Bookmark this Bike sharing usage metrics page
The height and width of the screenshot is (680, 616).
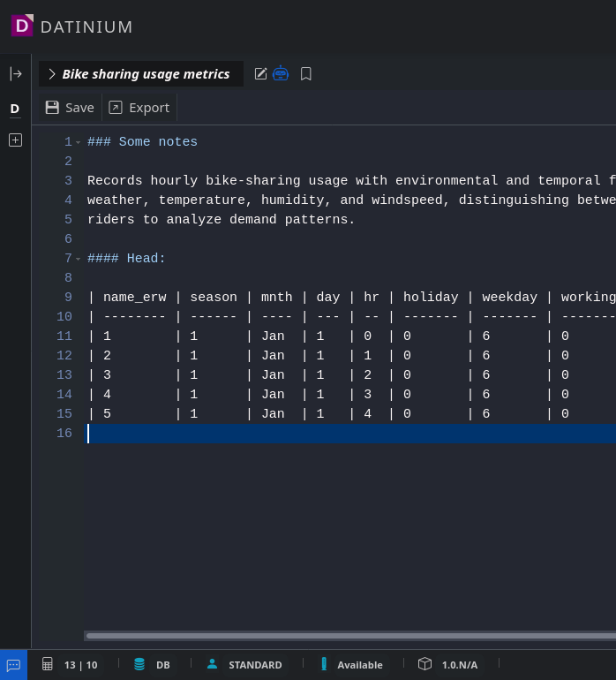[x=306, y=74]
